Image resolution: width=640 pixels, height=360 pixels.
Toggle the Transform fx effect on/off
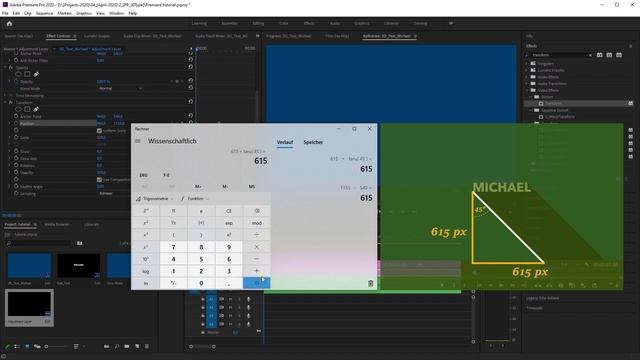click(11, 102)
